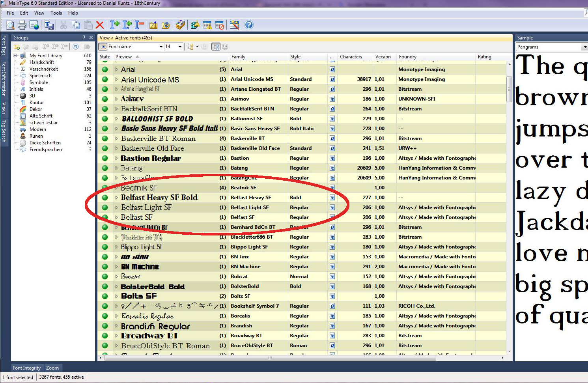Open the File menu
The width and height of the screenshot is (588, 383).
pyautogui.click(x=10, y=13)
